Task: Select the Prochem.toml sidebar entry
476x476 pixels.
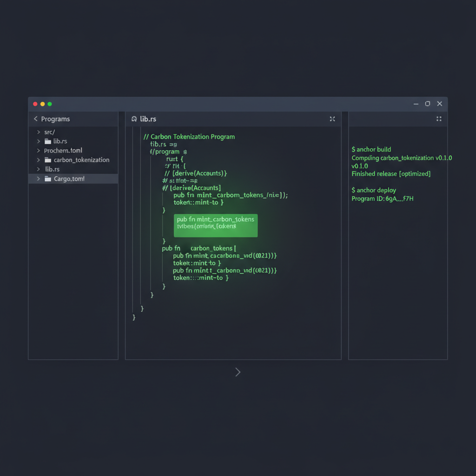Action: [63, 150]
